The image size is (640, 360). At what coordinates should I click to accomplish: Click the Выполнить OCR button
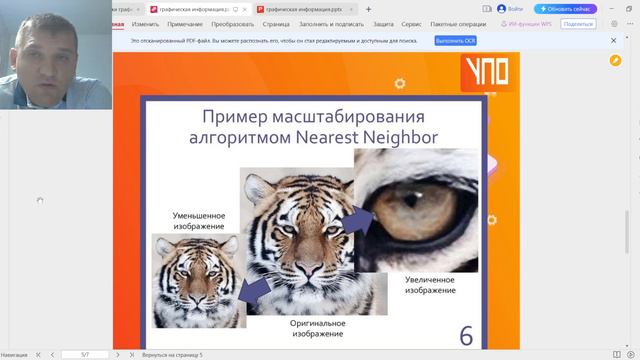click(456, 41)
